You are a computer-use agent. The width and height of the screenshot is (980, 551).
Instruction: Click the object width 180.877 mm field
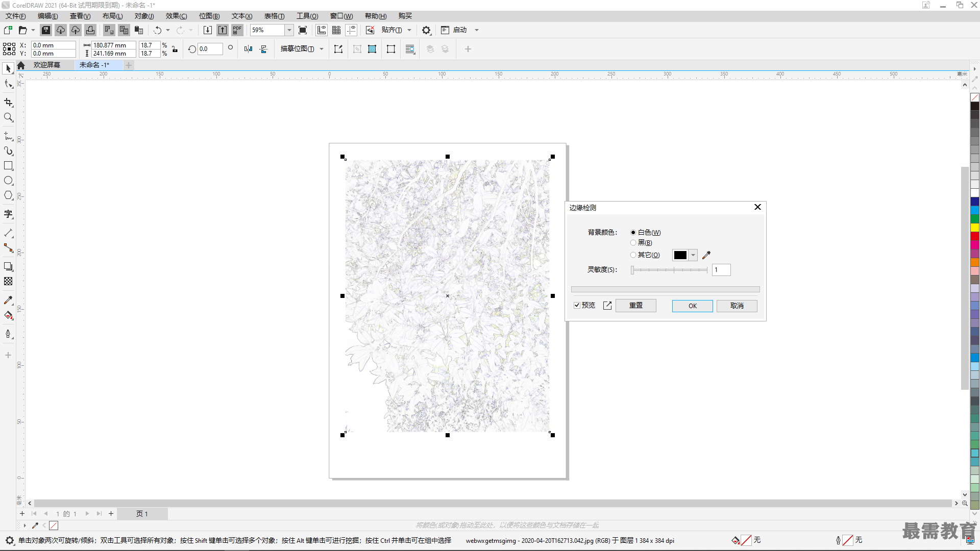click(x=113, y=45)
